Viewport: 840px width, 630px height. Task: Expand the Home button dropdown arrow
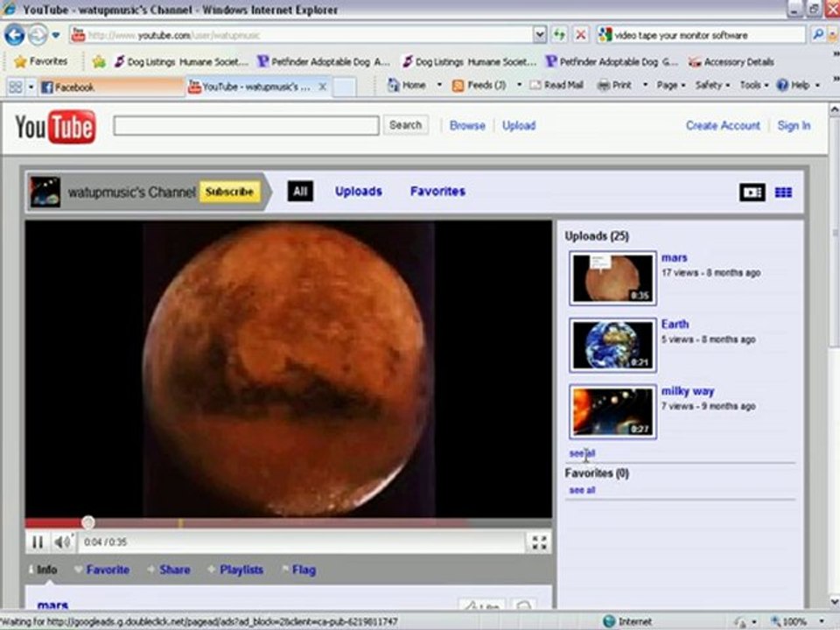pos(439,85)
